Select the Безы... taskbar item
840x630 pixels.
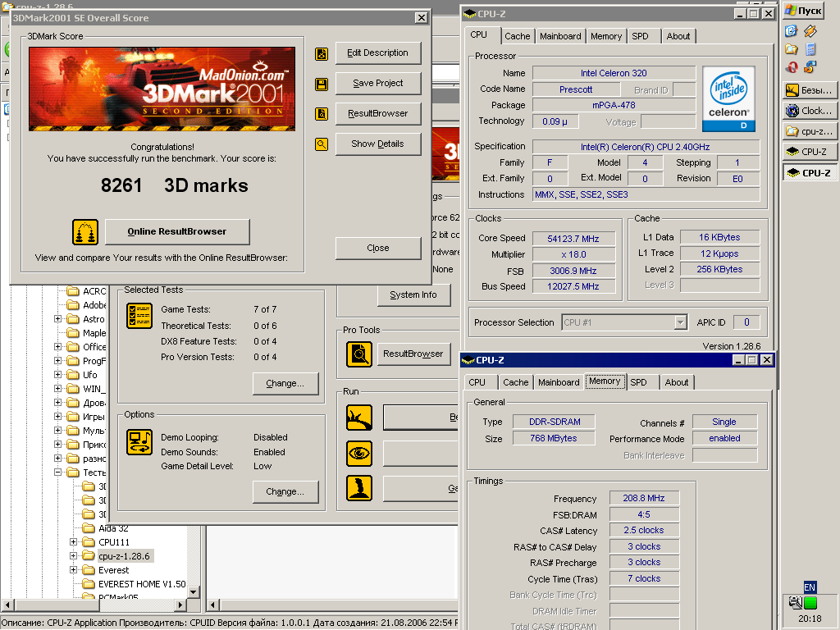pos(810,90)
